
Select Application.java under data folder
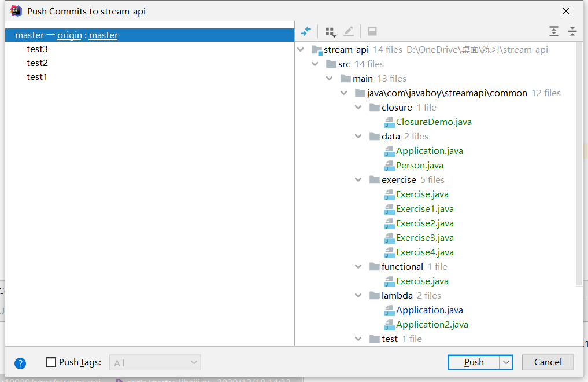(x=430, y=151)
